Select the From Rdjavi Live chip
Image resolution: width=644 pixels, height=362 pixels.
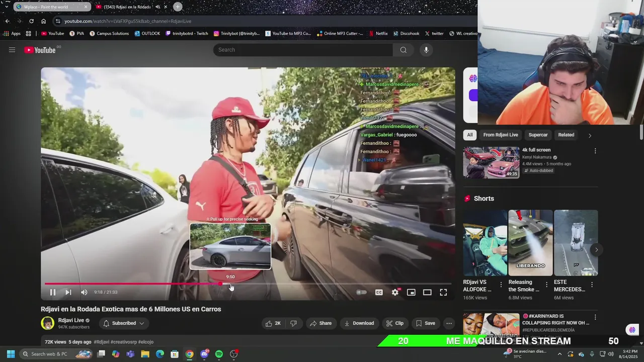tap(501, 135)
